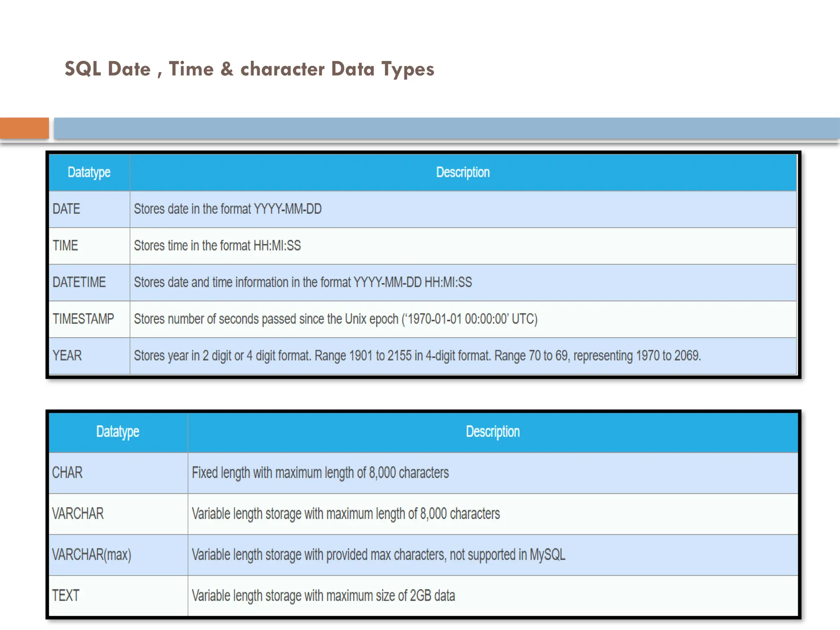Select the 'Datatype' header of the date table

(89, 172)
